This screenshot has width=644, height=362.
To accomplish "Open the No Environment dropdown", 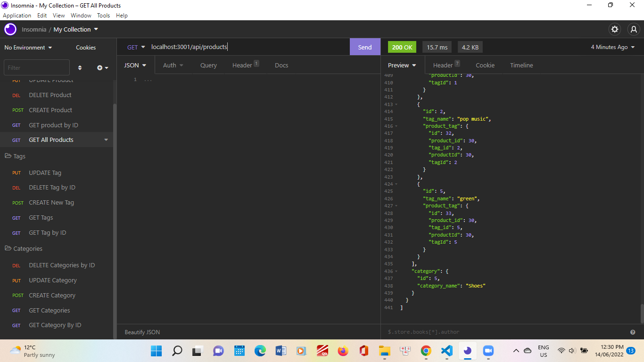I will [x=28, y=48].
